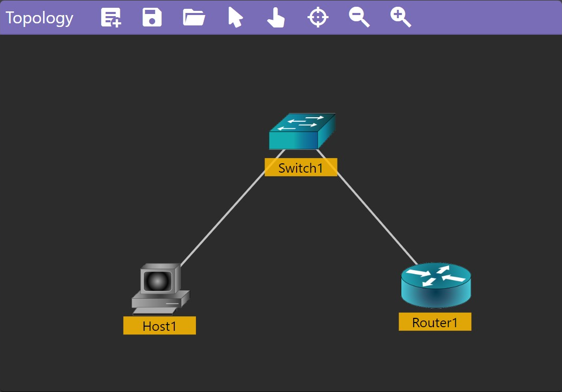Click the Topology panel title
Screen dimensions: 562x392
tap(39, 18)
